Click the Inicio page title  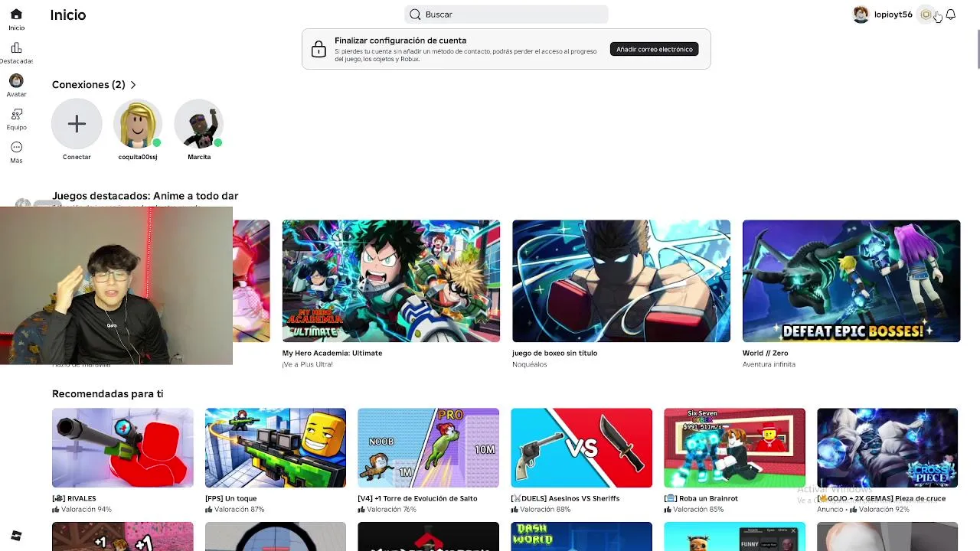[x=68, y=15]
